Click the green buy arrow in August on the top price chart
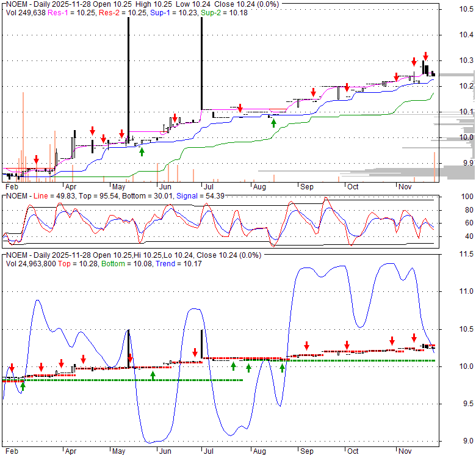476x455 pixels. point(273,123)
